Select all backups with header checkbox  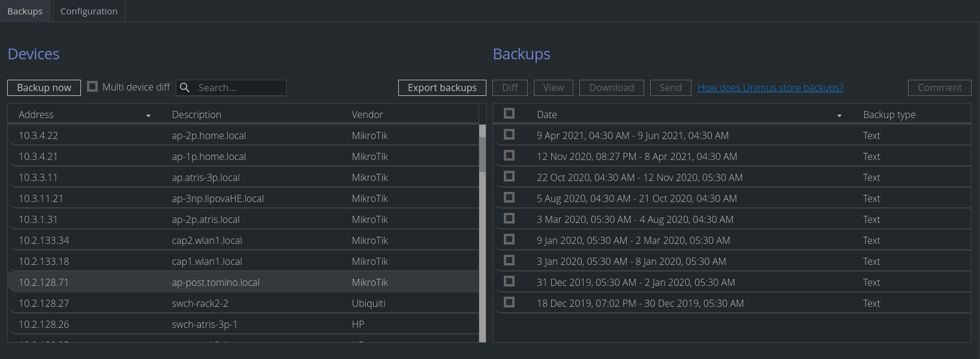[509, 113]
